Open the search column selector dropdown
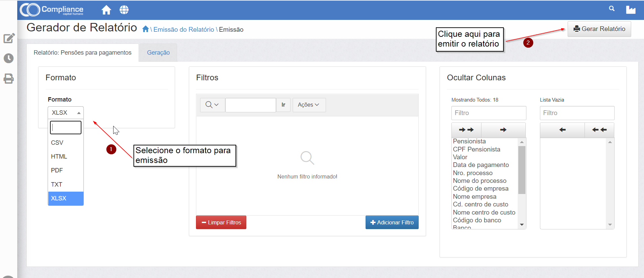The height and width of the screenshot is (278, 644). [x=212, y=105]
